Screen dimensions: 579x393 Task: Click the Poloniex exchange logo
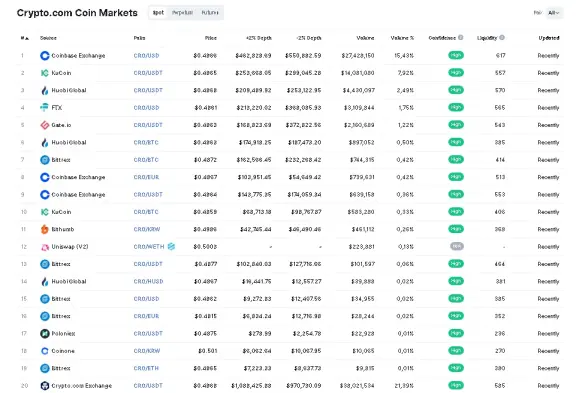tap(45, 334)
